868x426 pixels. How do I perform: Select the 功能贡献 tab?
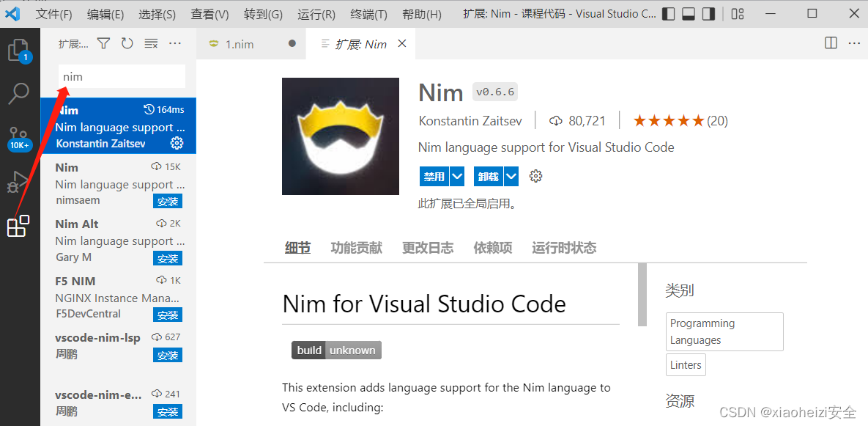357,248
